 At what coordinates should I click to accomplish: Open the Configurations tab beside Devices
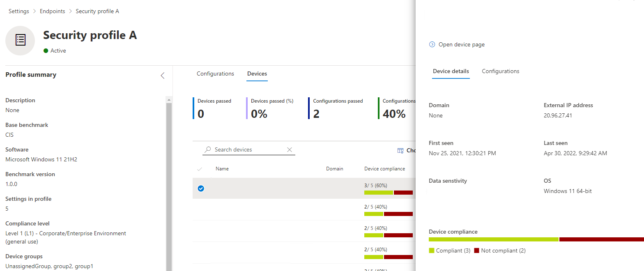tap(215, 74)
